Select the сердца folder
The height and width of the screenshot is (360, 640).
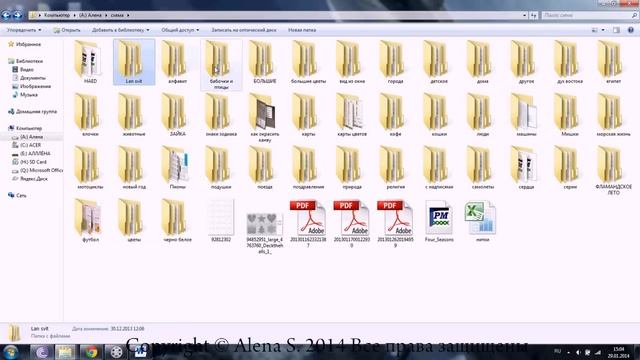[x=526, y=167]
